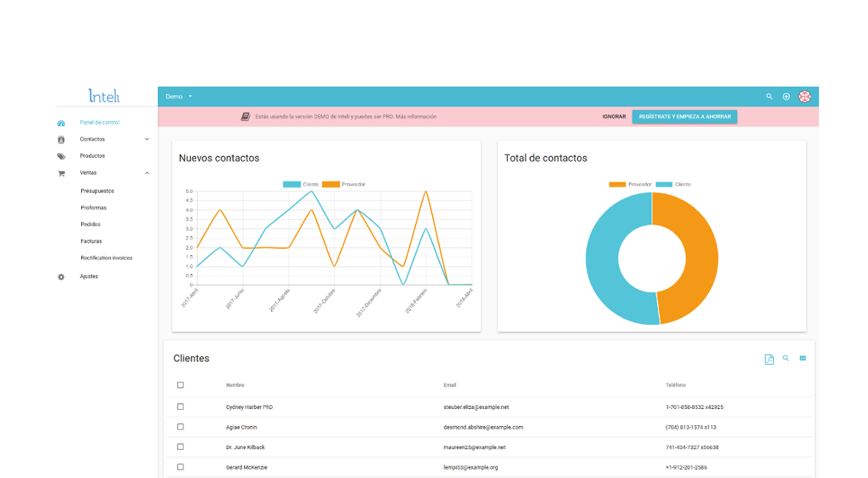868x478 pixels.
Task: Collapse the Ventas submenu chevron
Action: click(146, 173)
